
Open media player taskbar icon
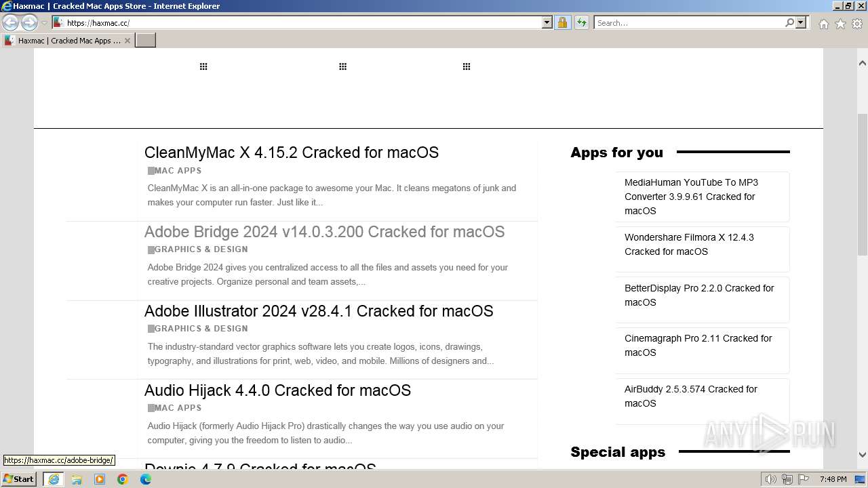pyautogui.click(x=100, y=479)
